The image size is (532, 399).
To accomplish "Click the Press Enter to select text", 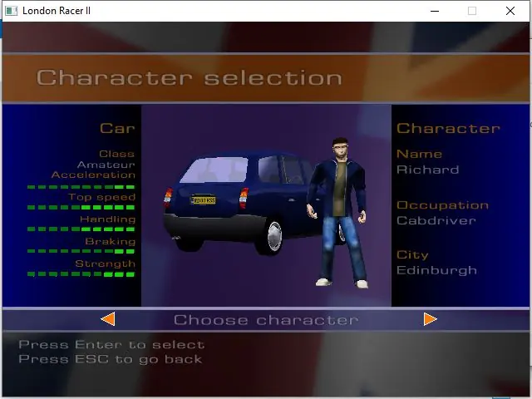I will pyautogui.click(x=111, y=345).
